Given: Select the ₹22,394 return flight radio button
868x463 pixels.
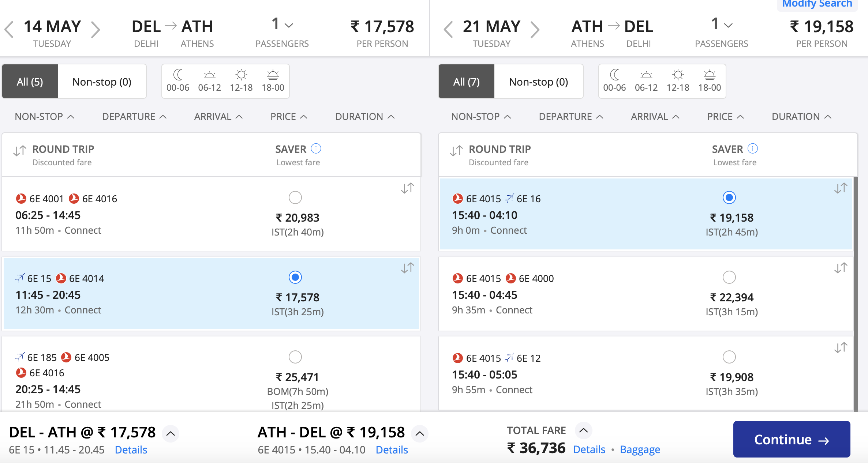Looking at the screenshot, I should pos(729,277).
